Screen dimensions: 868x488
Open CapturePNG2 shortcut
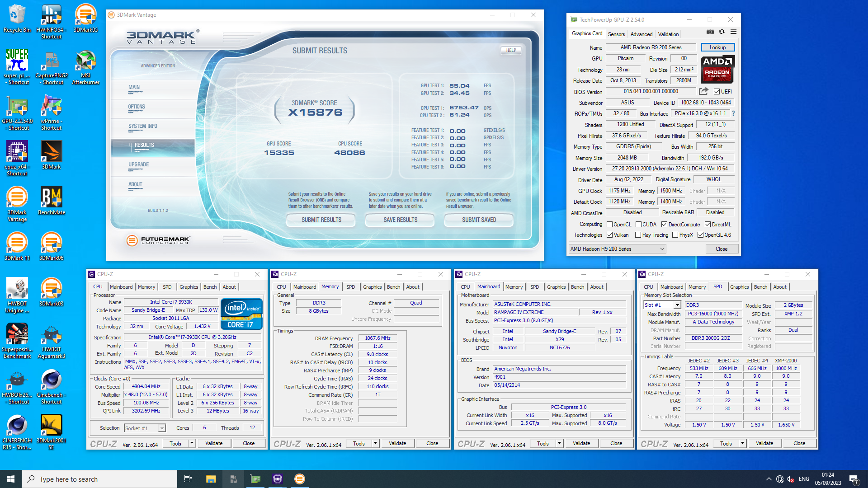point(51,67)
